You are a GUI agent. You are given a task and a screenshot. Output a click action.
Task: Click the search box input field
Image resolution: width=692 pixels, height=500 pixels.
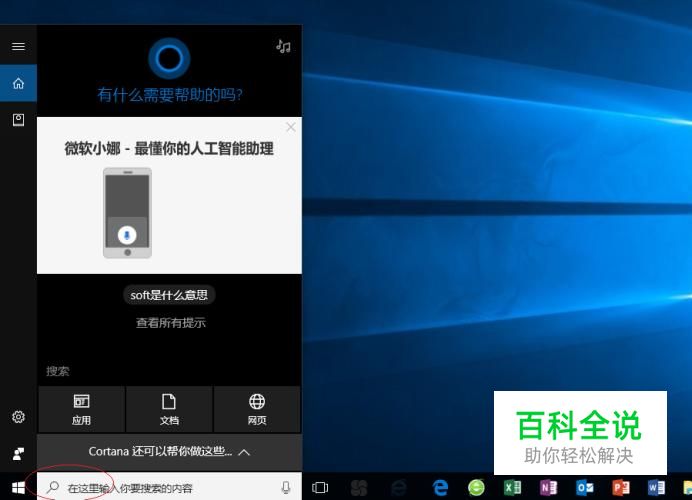pos(169,487)
